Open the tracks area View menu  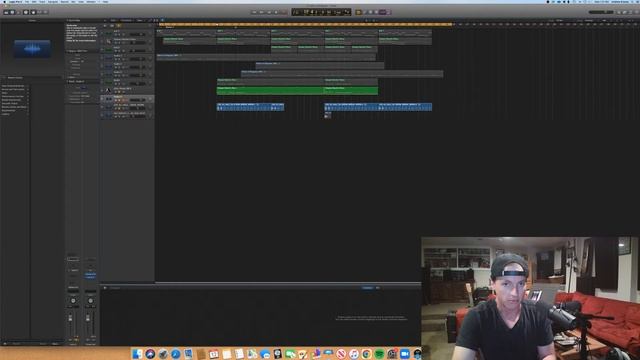coord(140,20)
